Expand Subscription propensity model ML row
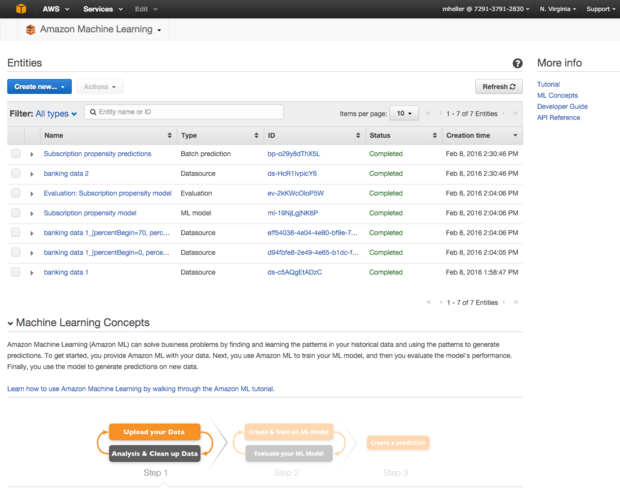Viewport: 620px width, 488px height. pos(32,214)
